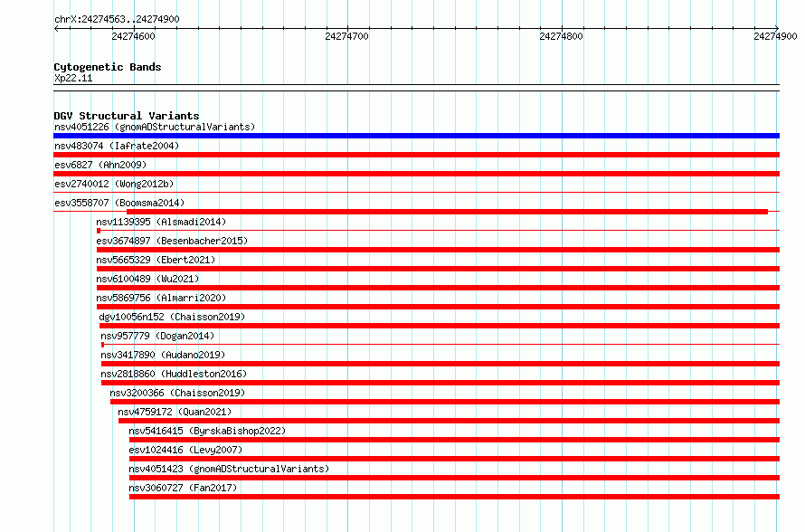Open nsv4759172 (Quan2021) variant label
The width and height of the screenshot is (805, 532).
tap(175, 412)
